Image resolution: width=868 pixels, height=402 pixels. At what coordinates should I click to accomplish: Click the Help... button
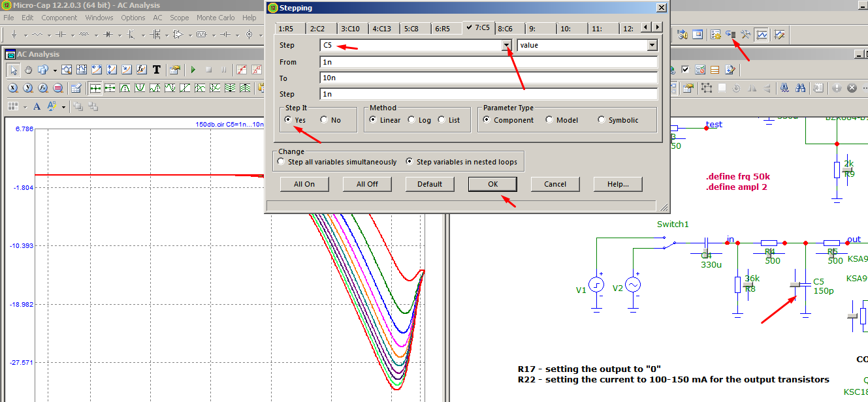[618, 184]
